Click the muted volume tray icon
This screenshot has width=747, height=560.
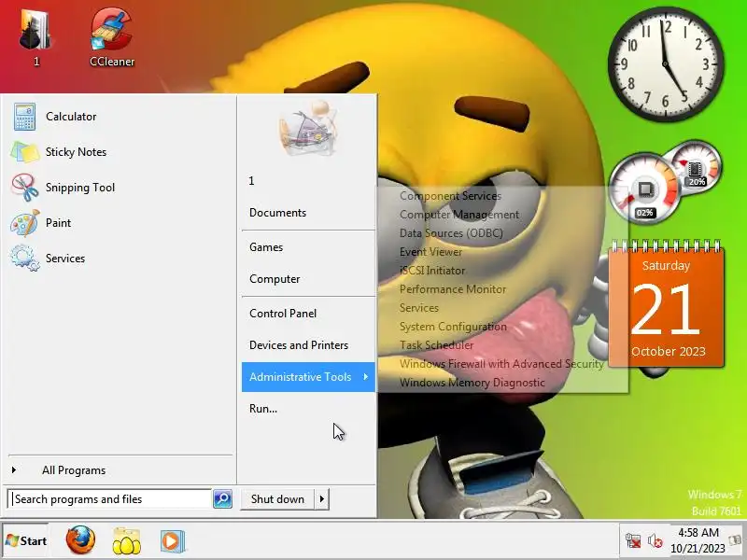[x=655, y=541]
